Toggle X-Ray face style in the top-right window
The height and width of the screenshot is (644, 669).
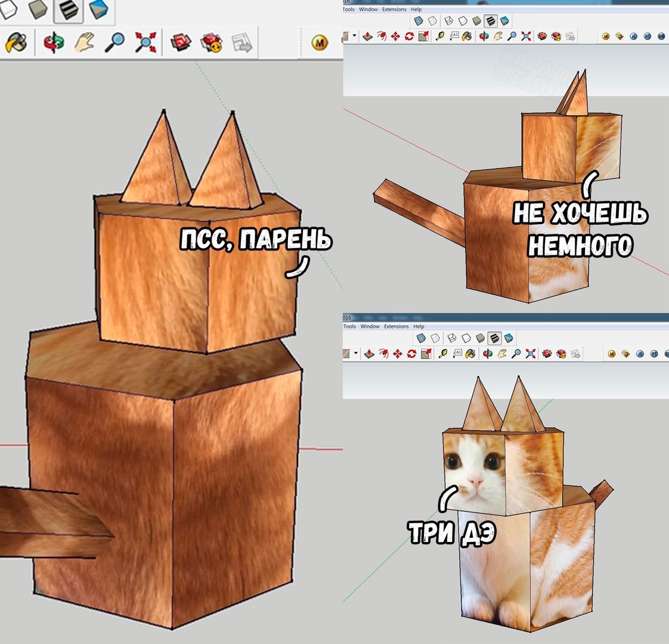(419, 21)
